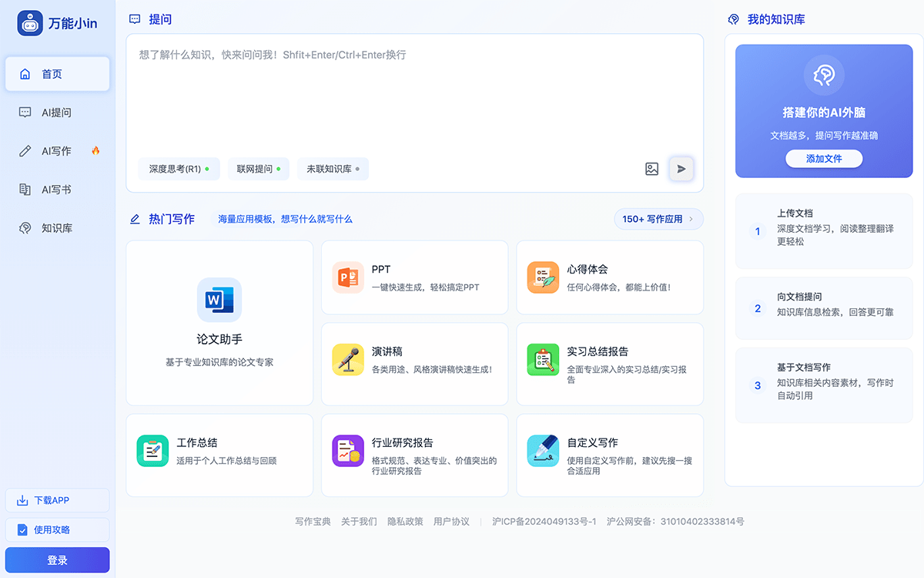Click the download icon beside 下载APP
The width and height of the screenshot is (924, 578).
coord(22,500)
